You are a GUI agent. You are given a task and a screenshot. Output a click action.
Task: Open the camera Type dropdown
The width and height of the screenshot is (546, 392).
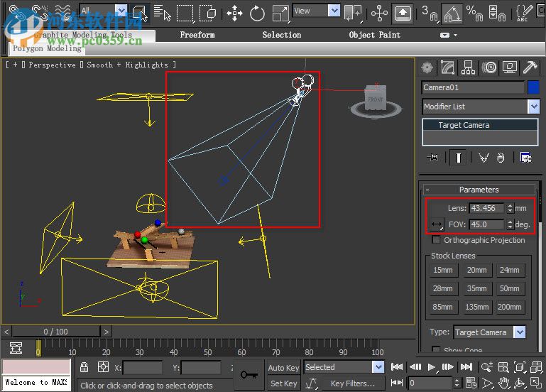pyautogui.click(x=519, y=332)
